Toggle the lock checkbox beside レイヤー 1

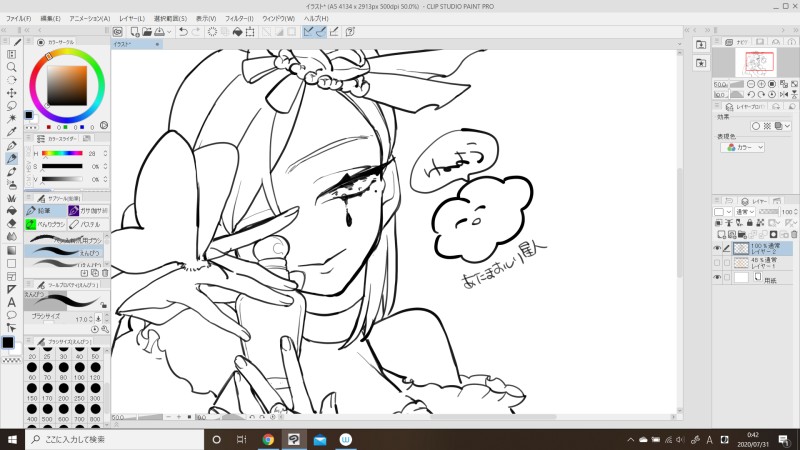pos(727,263)
